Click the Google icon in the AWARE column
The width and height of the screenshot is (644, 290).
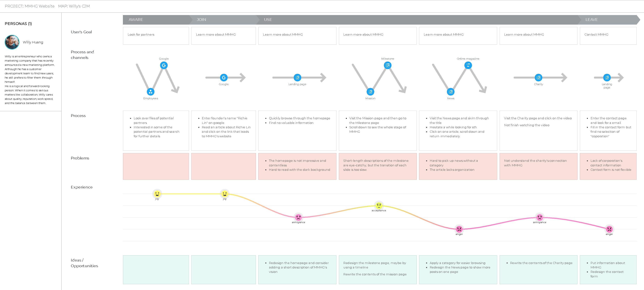164,65
